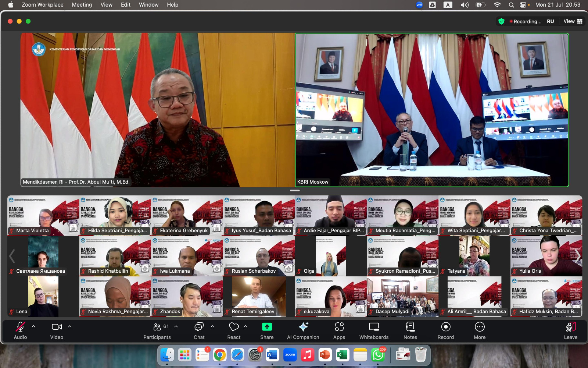Viewport: 588px width, 368px height.
Task: Expand video options arrow next to Video
Action: tap(70, 326)
